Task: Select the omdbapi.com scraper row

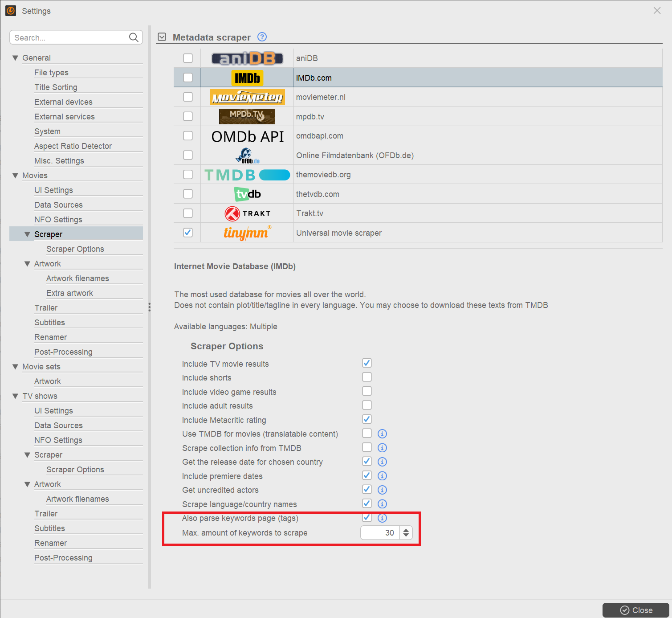Action: (418, 136)
